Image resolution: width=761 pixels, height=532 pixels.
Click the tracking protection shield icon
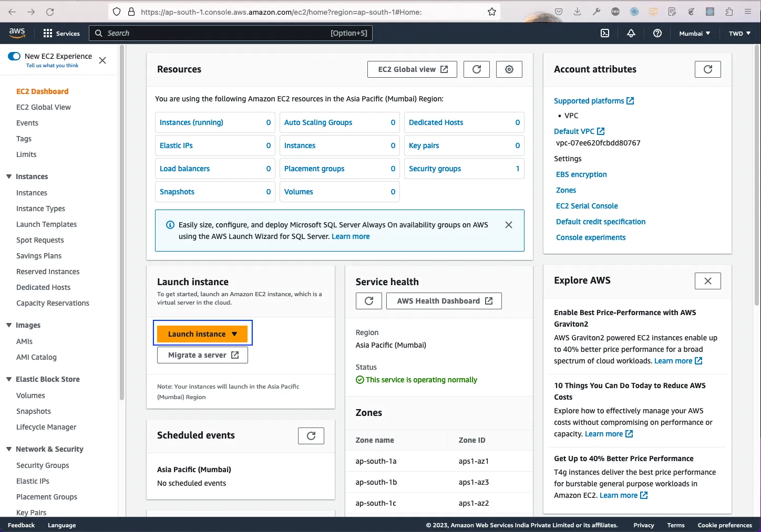[x=117, y=12]
